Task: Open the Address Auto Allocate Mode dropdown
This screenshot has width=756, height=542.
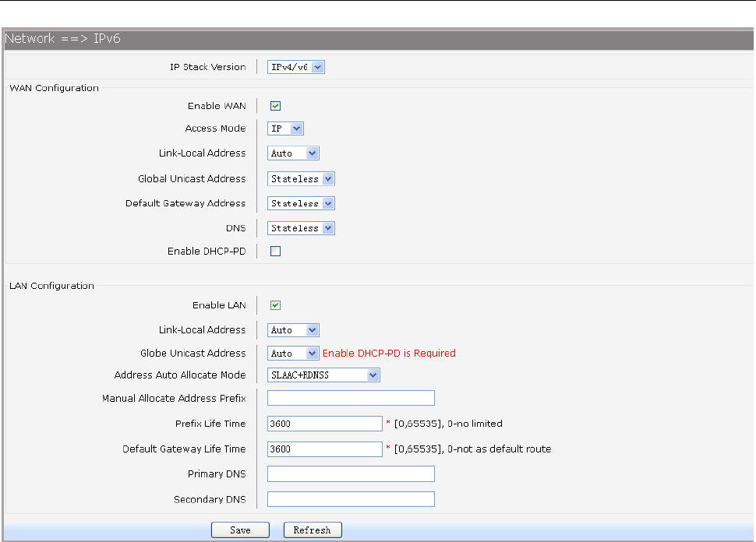Action: point(323,375)
